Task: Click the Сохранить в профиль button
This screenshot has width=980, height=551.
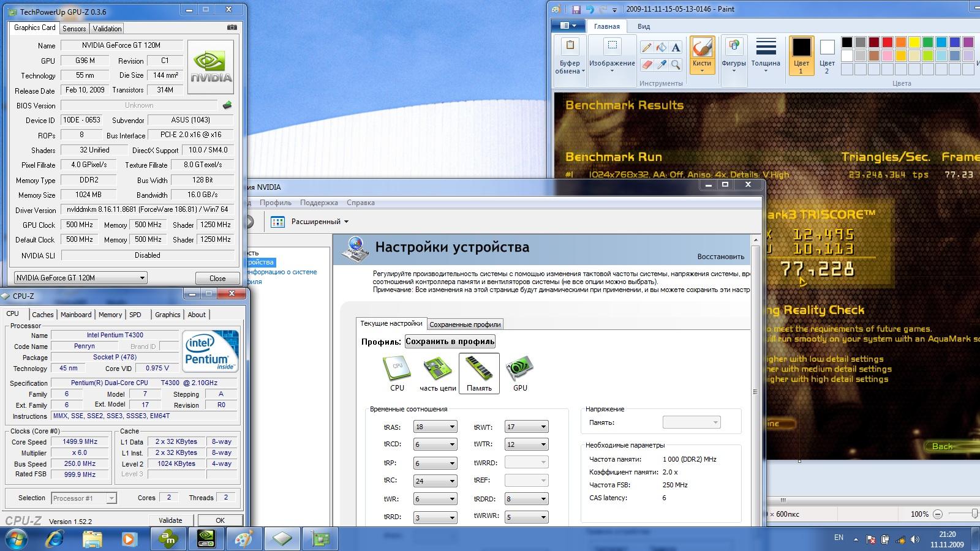Action: click(450, 342)
